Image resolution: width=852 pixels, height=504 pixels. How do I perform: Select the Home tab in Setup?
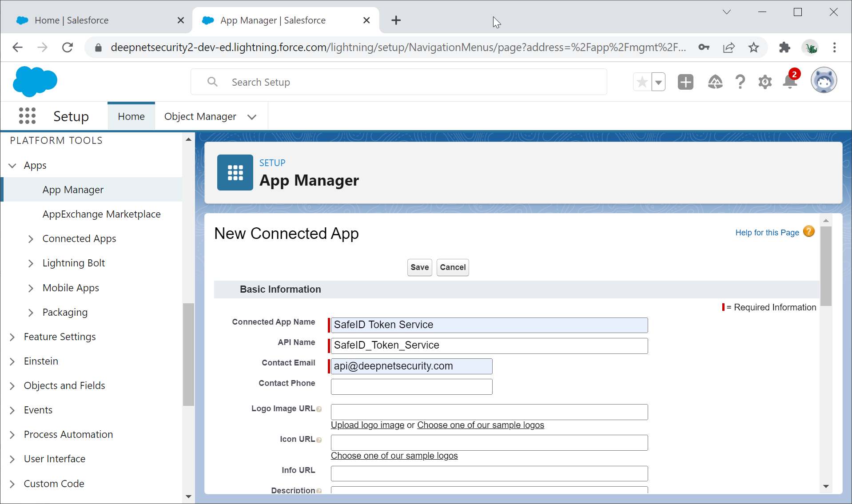point(131,116)
